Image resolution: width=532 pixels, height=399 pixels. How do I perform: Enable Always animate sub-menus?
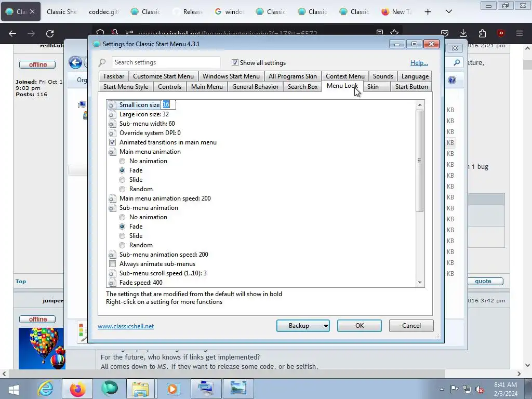[x=112, y=264]
